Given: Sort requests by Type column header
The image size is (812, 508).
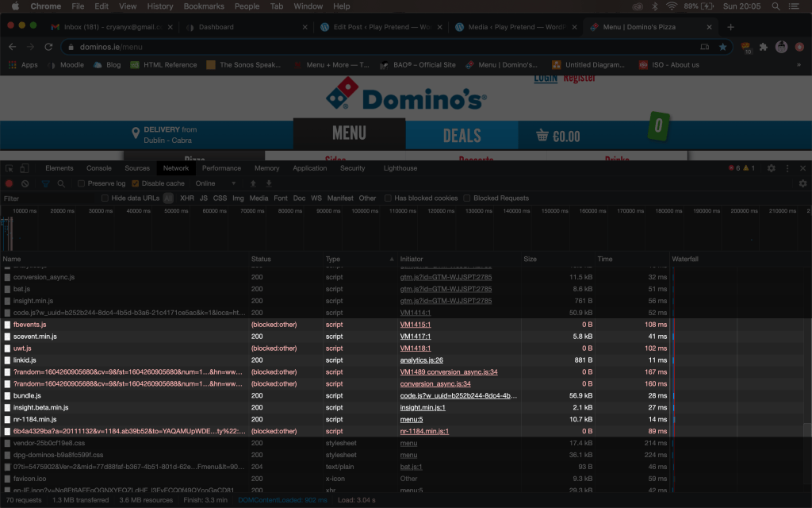Looking at the screenshot, I should (x=333, y=260).
